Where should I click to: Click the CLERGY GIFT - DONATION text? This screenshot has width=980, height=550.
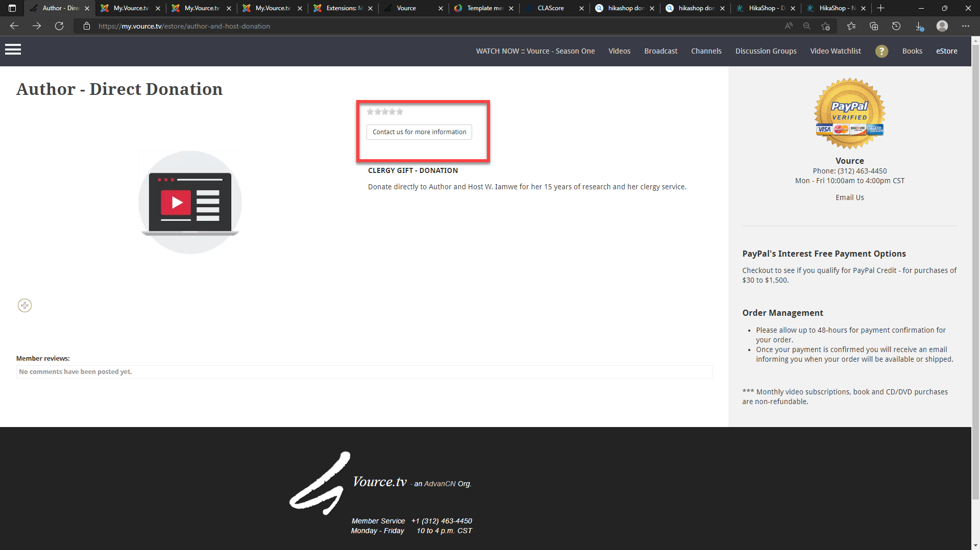[x=413, y=170]
